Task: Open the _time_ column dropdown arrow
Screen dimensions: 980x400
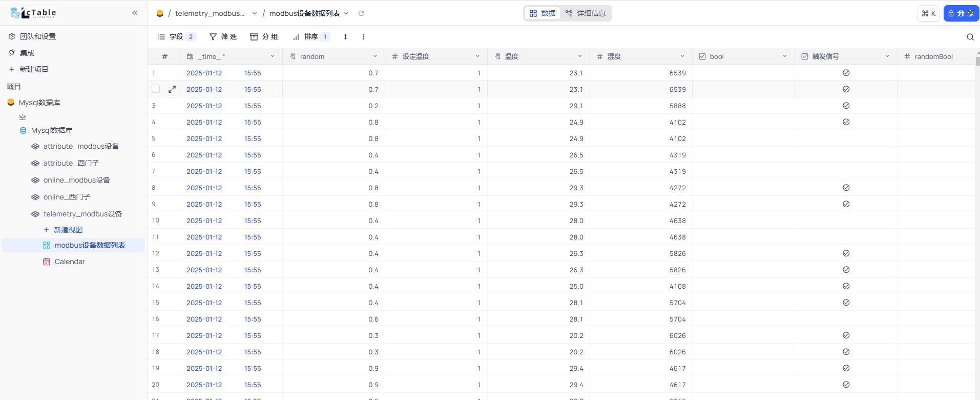Action: click(273, 56)
